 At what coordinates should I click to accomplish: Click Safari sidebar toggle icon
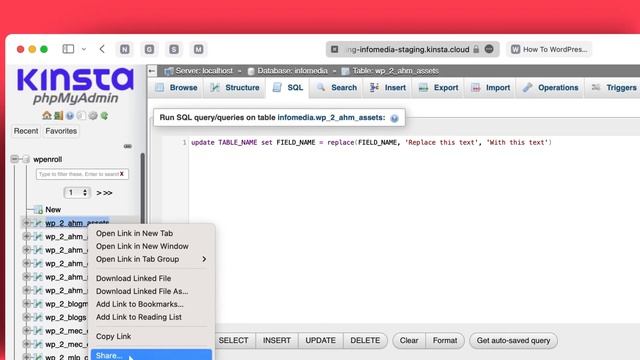pos(68,49)
